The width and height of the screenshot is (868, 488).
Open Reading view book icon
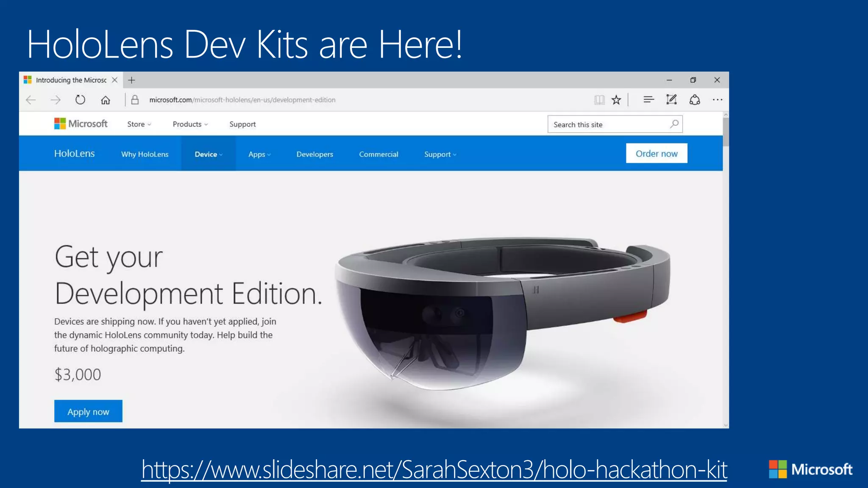click(599, 100)
